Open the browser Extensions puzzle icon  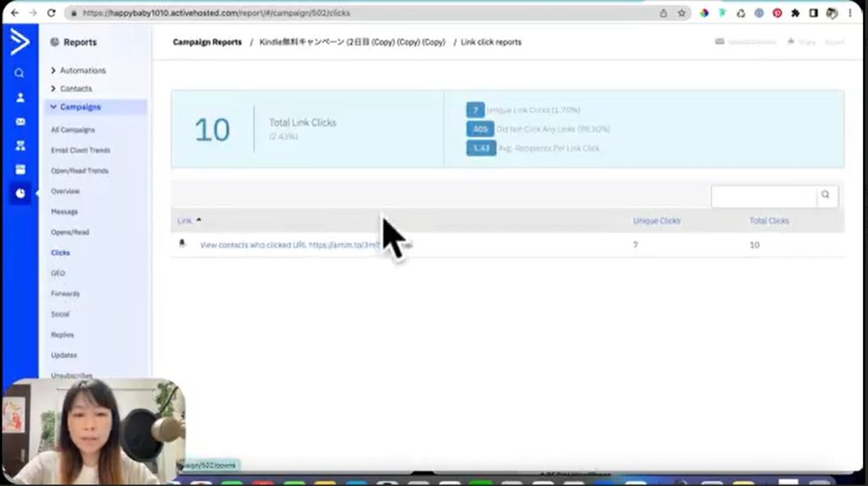[x=795, y=14]
